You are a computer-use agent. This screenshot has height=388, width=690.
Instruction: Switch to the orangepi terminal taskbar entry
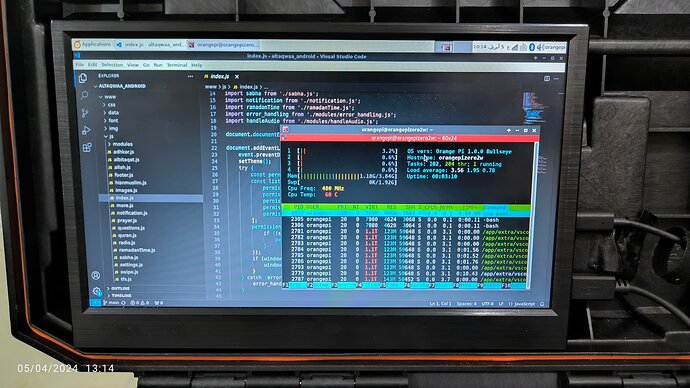[223, 45]
